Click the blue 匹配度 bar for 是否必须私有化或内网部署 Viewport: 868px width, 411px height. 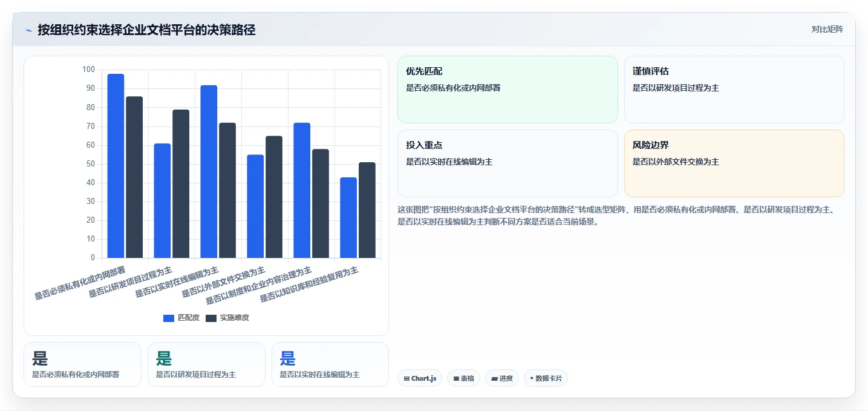point(116,166)
